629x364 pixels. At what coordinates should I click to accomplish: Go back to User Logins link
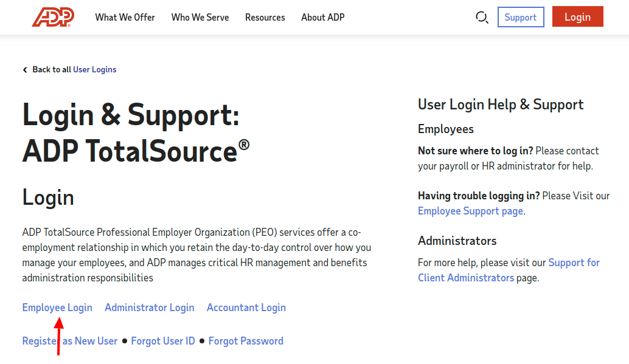(95, 69)
